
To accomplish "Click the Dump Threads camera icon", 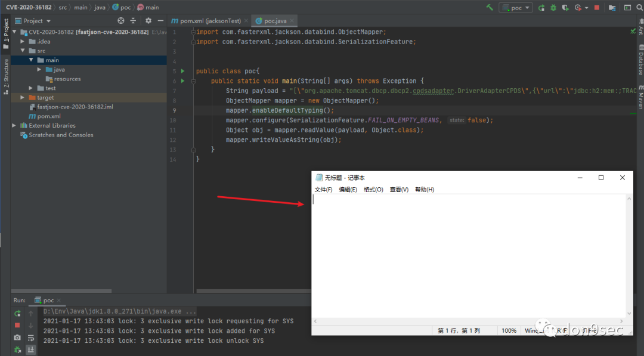I will (x=17, y=338).
